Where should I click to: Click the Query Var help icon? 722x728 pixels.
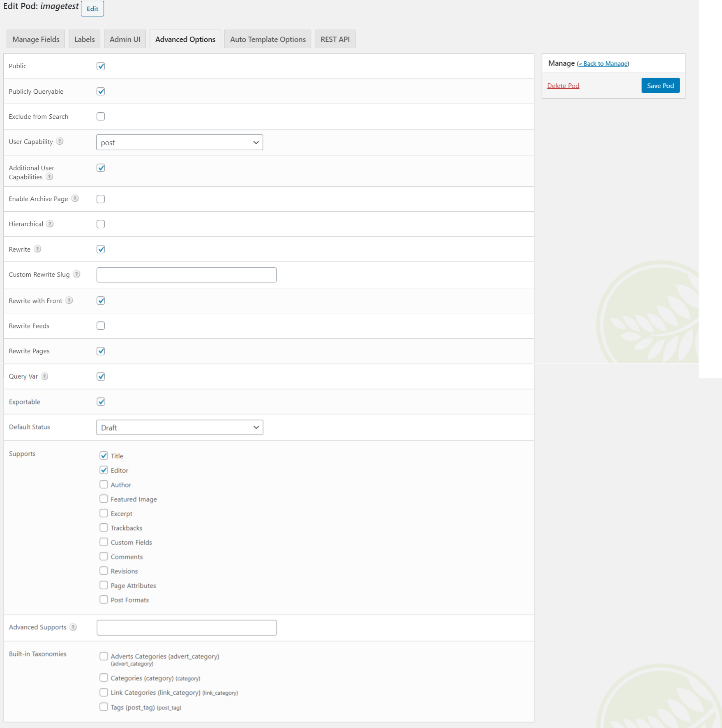pyautogui.click(x=45, y=376)
